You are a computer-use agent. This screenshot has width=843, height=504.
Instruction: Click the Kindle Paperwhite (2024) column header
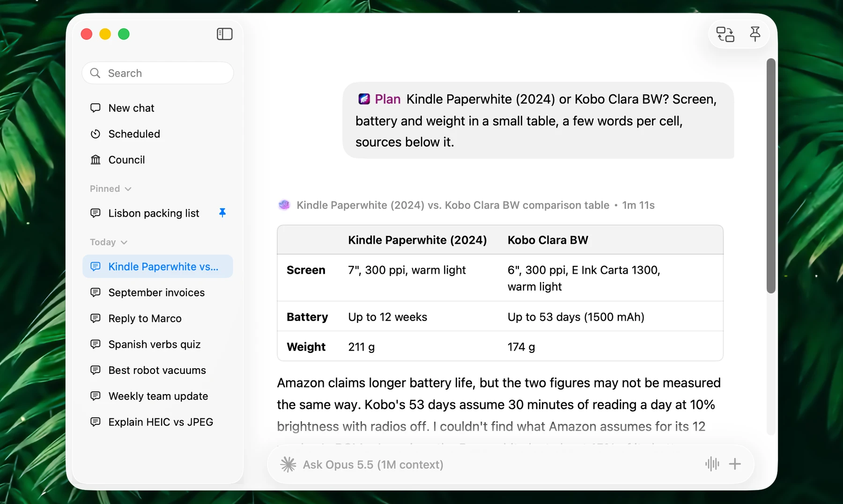pyautogui.click(x=417, y=240)
